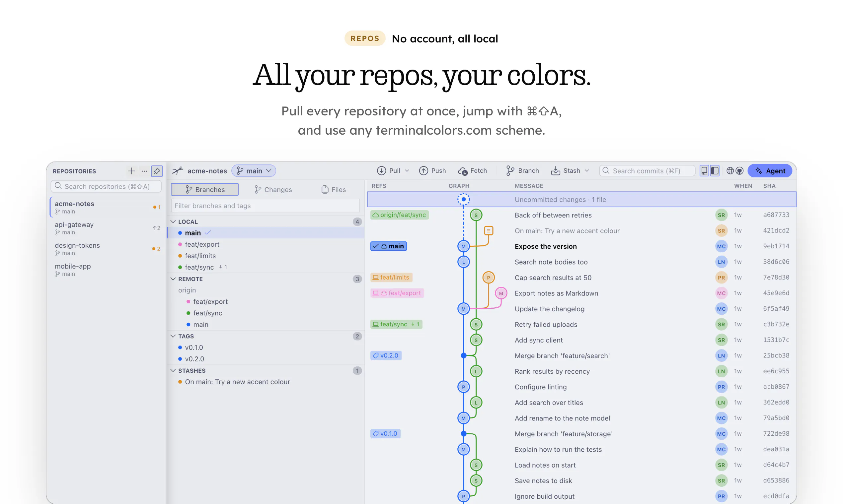Collapse the LOCAL section
843x504 pixels.
click(173, 221)
